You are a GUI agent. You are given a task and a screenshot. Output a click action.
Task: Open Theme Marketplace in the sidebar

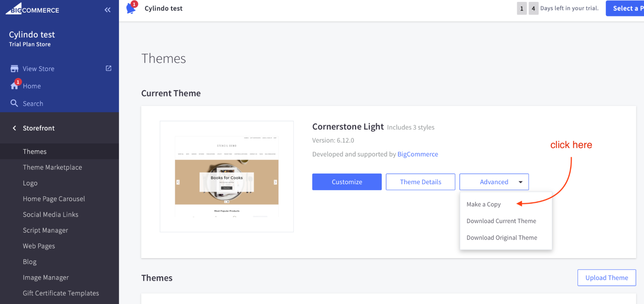53,167
